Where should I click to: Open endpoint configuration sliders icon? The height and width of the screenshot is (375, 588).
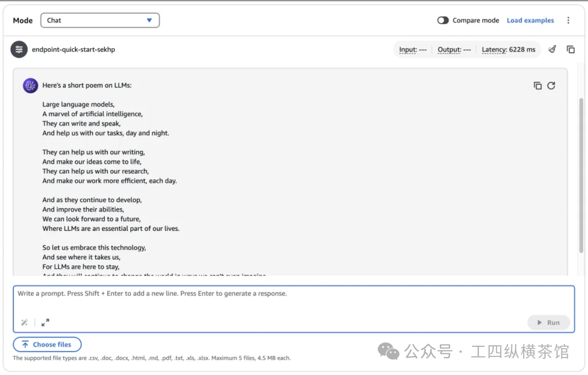coord(19,50)
